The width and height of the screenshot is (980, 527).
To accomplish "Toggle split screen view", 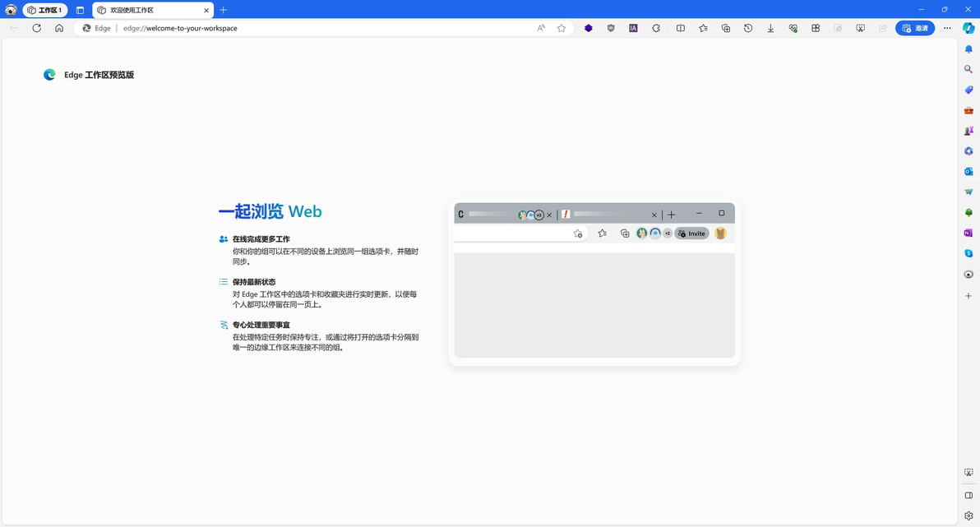I will point(681,28).
